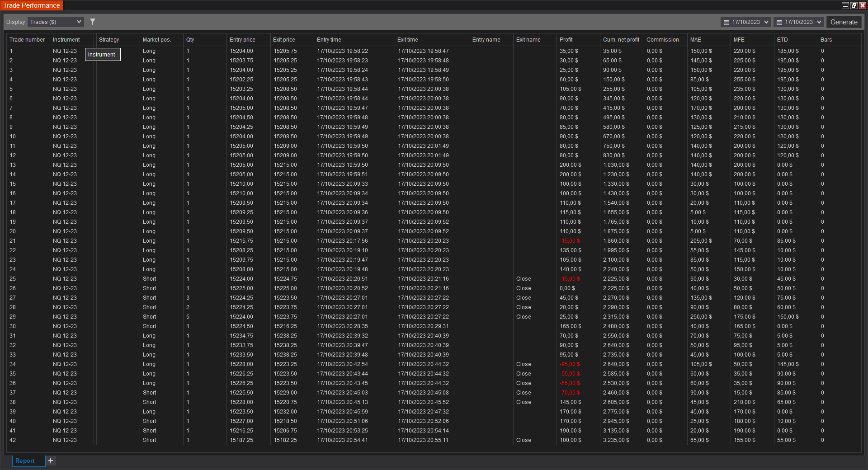Click exit time 17/10/2023 20:55:11
The image size is (868, 470).
click(x=423, y=440)
